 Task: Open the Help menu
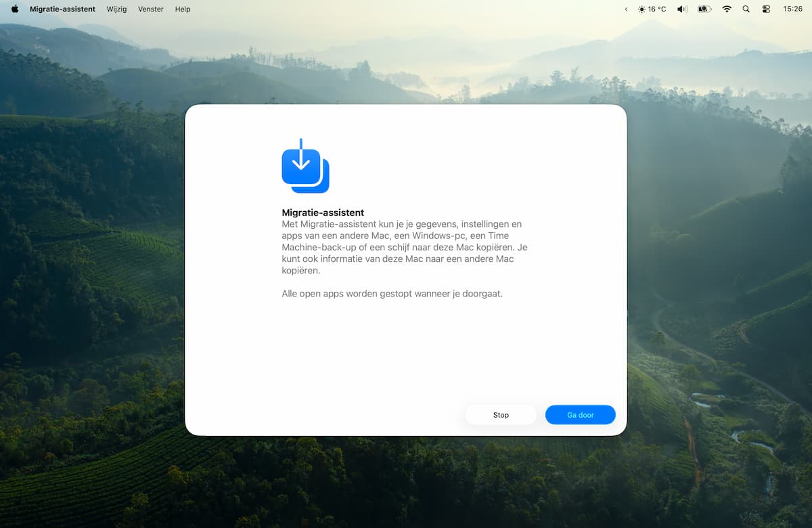(x=183, y=9)
